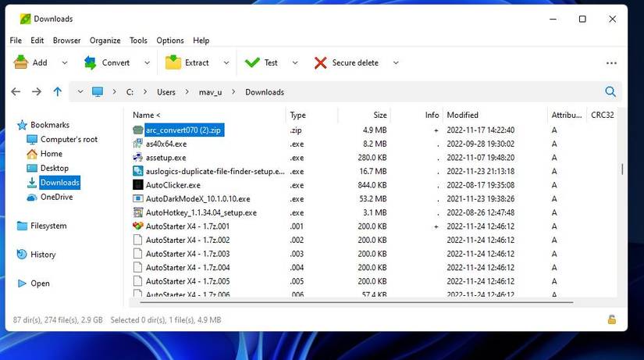Open the Tools menu
Screen dimensions: 644x360
(138, 41)
